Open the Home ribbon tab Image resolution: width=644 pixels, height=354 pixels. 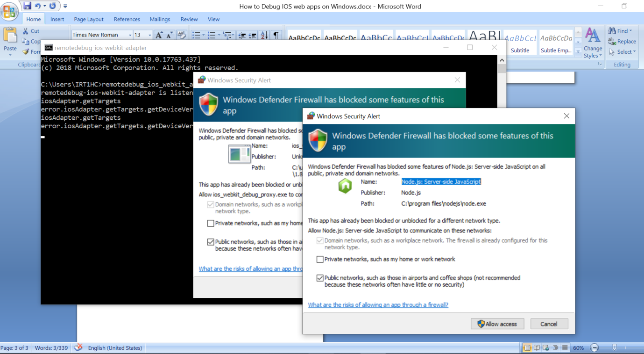click(x=33, y=19)
